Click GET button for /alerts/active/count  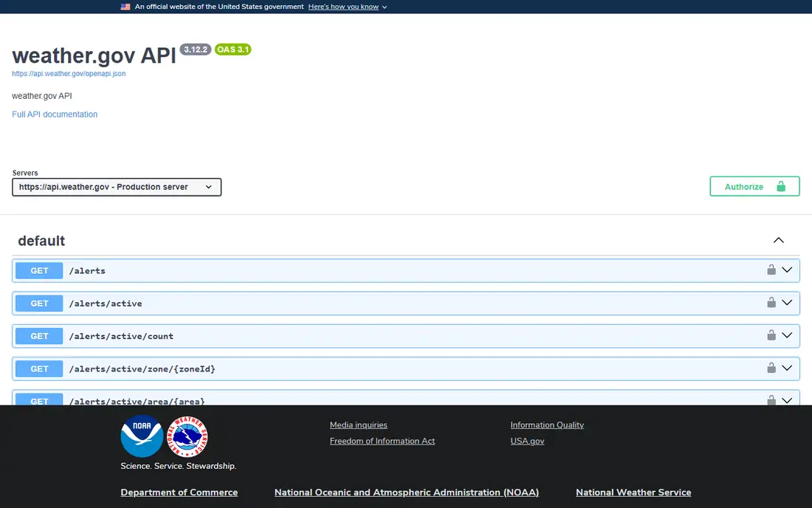pyautogui.click(x=39, y=336)
